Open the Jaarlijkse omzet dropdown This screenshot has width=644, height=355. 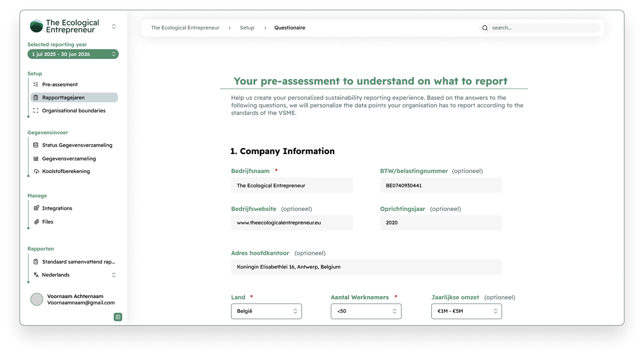point(466,311)
